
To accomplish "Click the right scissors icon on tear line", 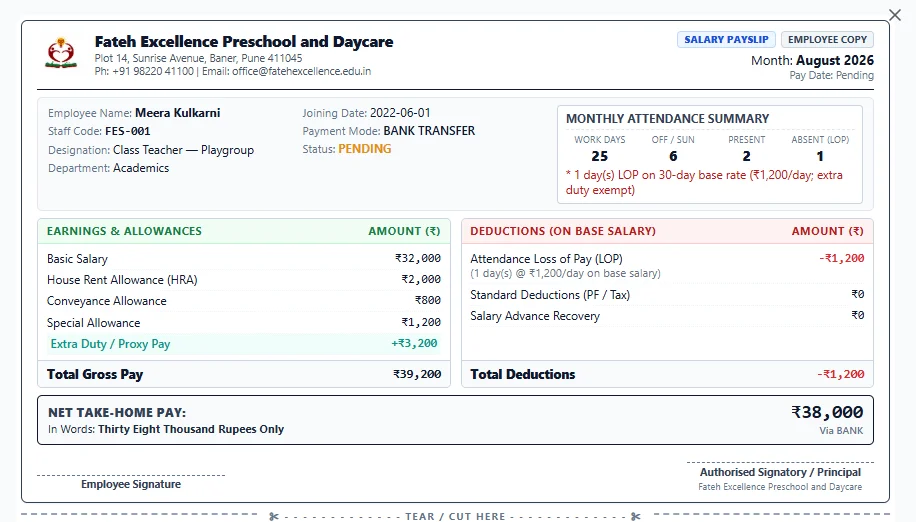I will (636, 517).
